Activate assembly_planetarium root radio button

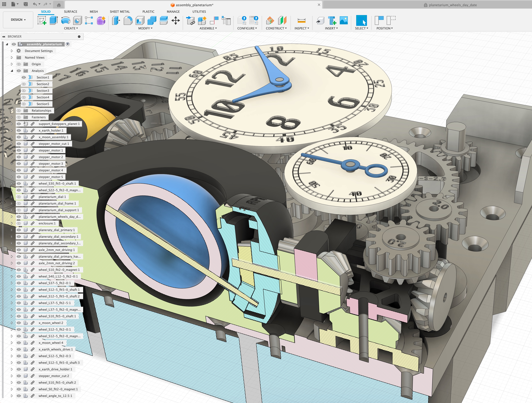point(68,44)
